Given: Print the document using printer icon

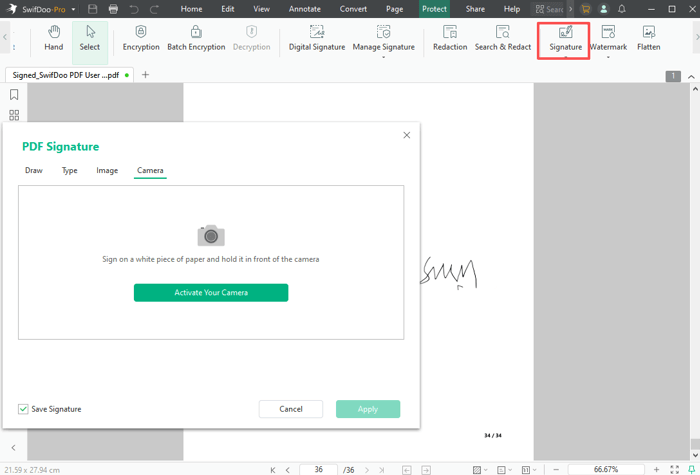Looking at the screenshot, I should coord(113,9).
